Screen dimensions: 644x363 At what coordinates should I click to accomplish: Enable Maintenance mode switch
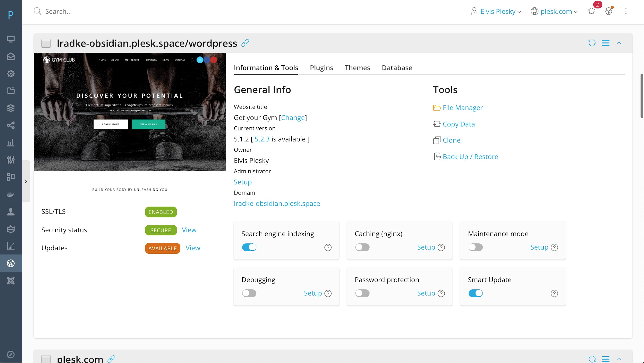pyautogui.click(x=476, y=247)
